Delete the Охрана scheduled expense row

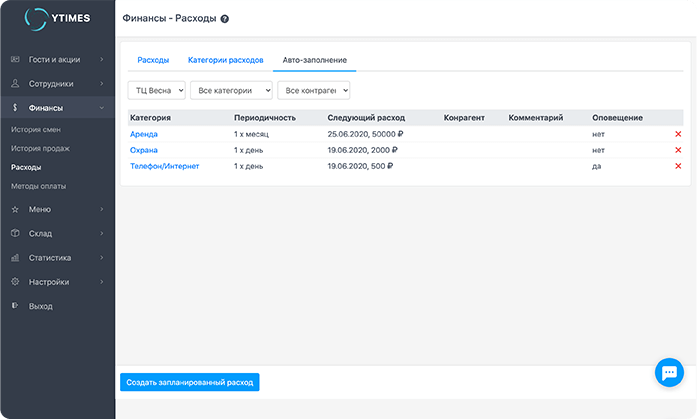(678, 150)
